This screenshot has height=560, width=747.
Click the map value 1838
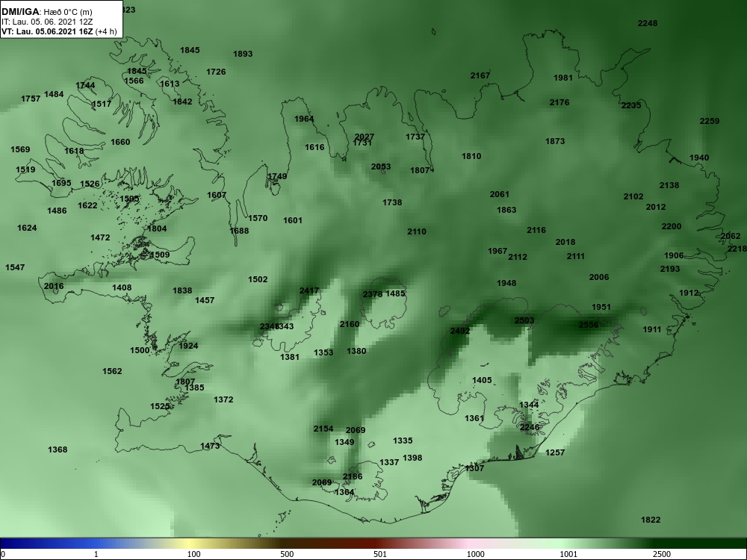(182, 290)
